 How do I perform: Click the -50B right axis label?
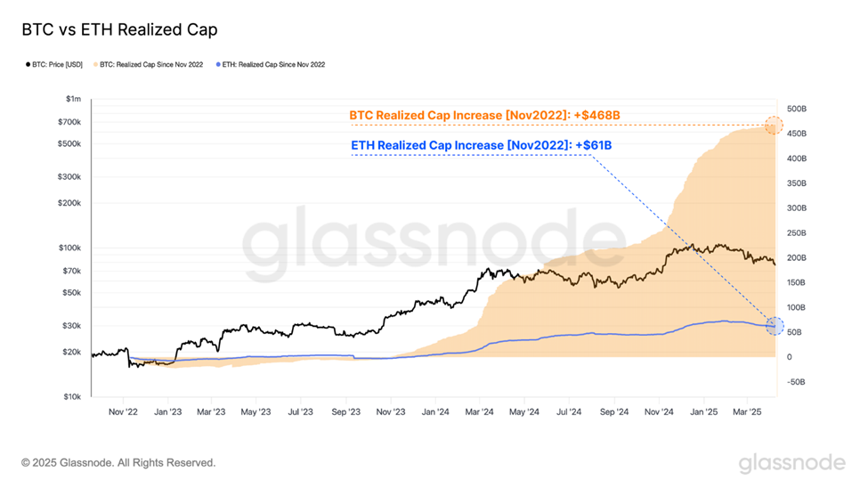pos(796,382)
